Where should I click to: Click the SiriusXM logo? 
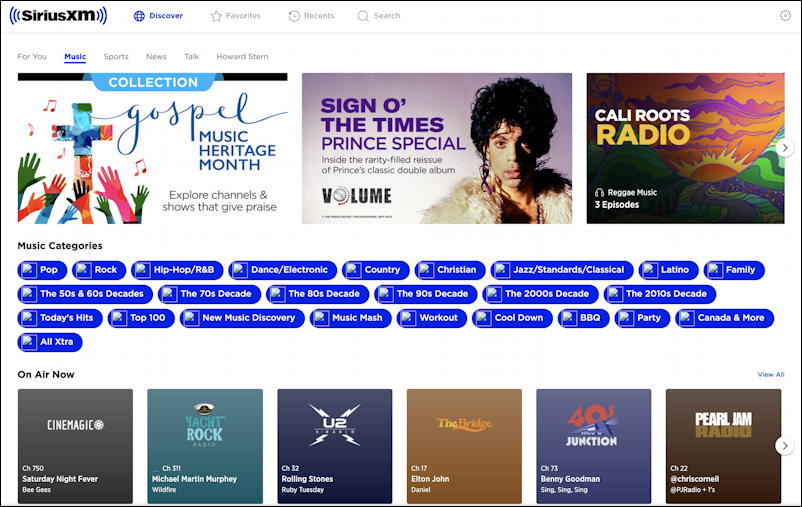(x=58, y=15)
